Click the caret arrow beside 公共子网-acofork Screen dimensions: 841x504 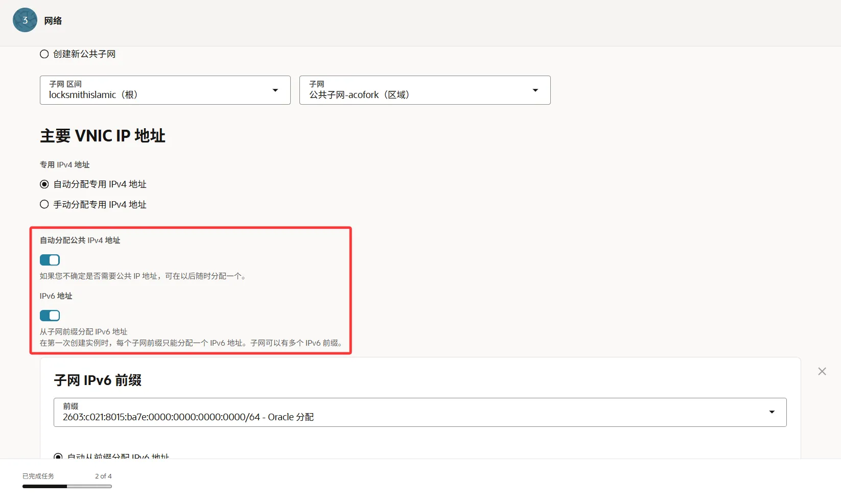pos(535,90)
